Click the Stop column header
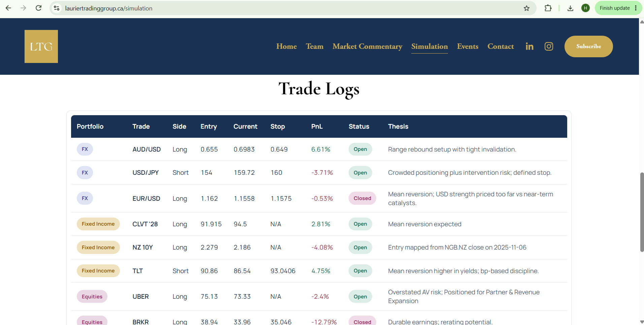 coord(278,127)
